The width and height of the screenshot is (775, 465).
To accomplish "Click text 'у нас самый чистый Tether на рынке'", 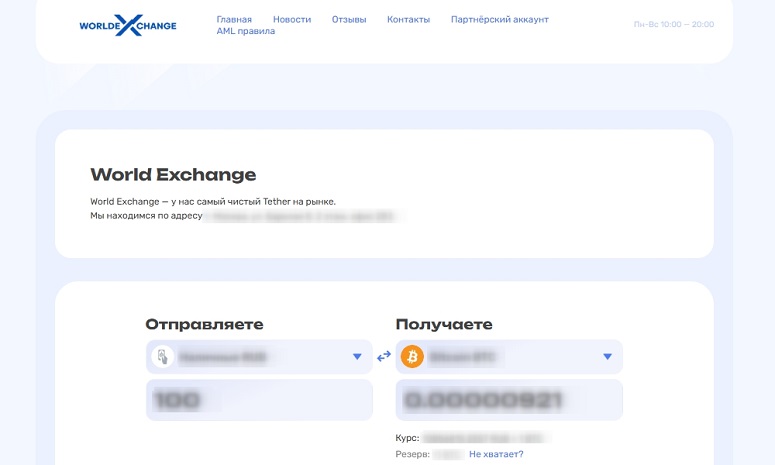I will [253, 201].
